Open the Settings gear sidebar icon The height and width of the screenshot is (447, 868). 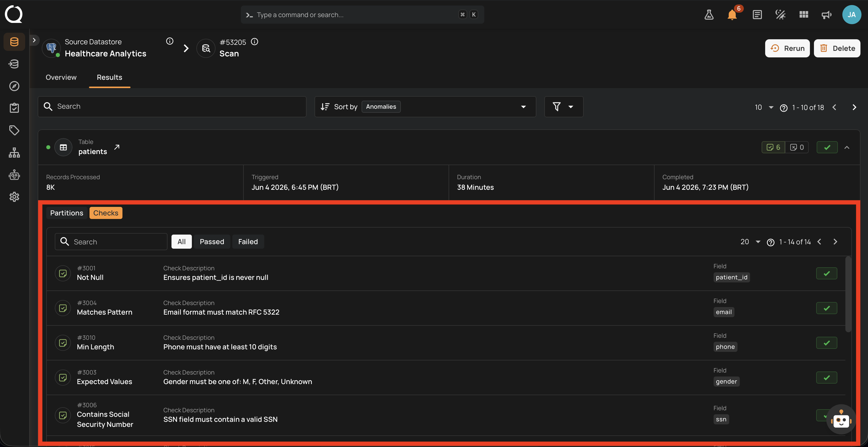point(14,197)
